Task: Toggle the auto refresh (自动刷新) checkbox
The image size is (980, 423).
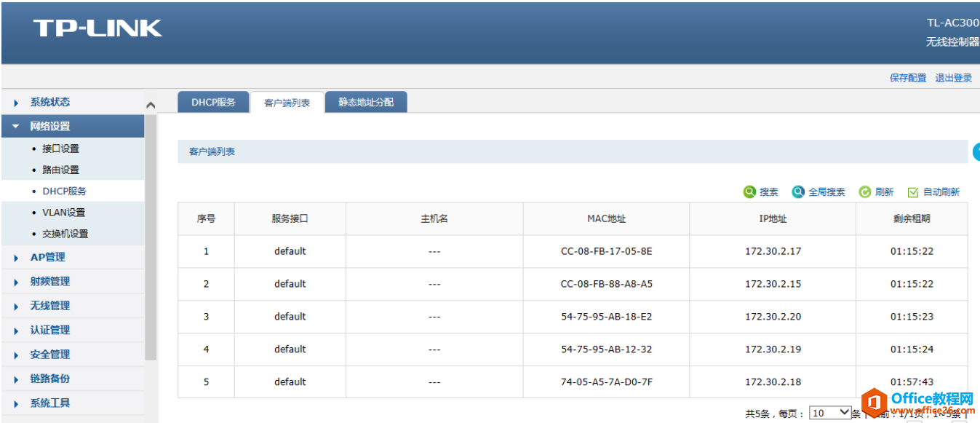Action: [913, 192]
